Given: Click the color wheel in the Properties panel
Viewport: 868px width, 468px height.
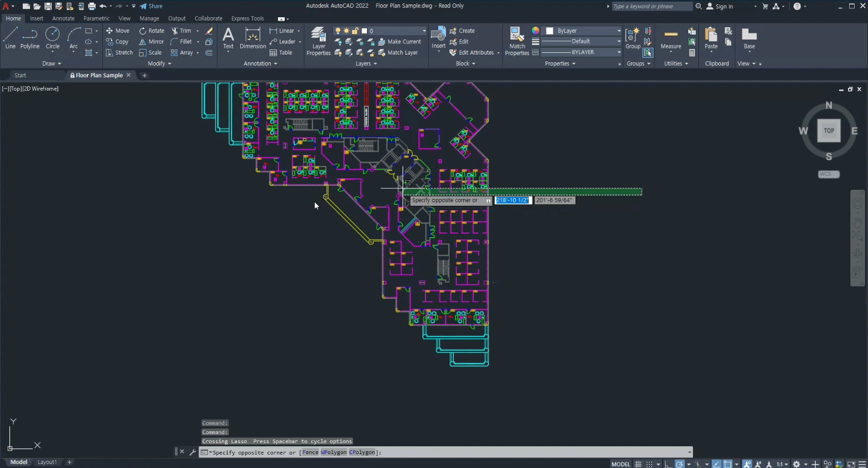Looking at the screenshot, I should pyautogui.click(x=535, y=30).
